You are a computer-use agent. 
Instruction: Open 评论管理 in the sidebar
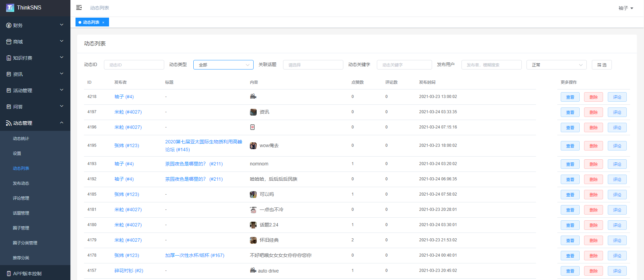coord(21,198)
